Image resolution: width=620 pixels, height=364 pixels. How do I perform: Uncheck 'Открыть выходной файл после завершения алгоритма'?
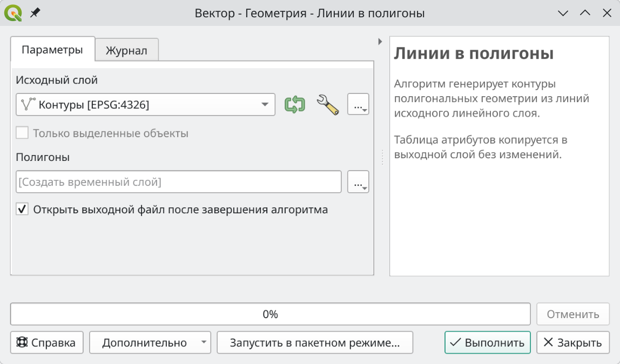(x=22, y=210)
